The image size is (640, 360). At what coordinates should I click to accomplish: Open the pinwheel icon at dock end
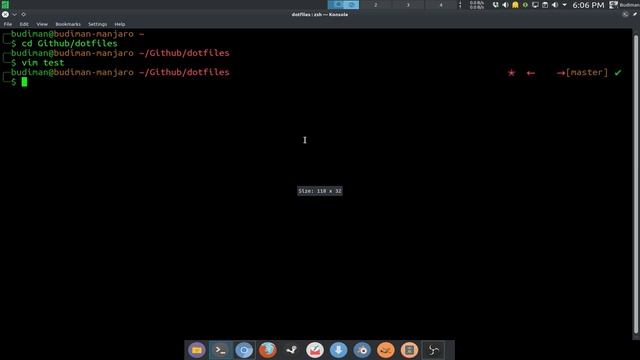(433, 350)
